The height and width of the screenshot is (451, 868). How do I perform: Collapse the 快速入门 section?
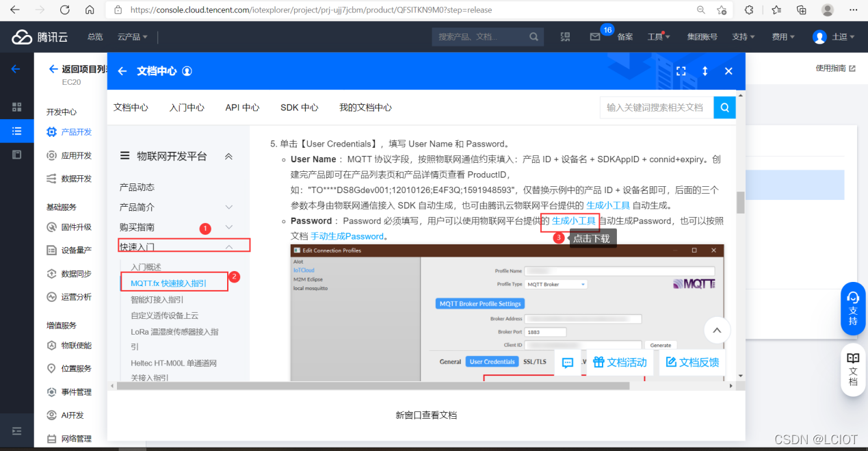(229, 246)
